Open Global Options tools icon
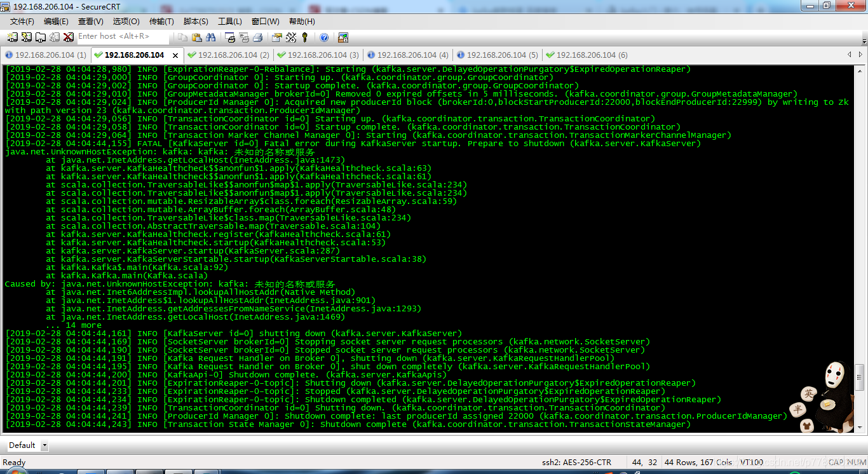Screen dimensions: 868x474 pos(291,37)
